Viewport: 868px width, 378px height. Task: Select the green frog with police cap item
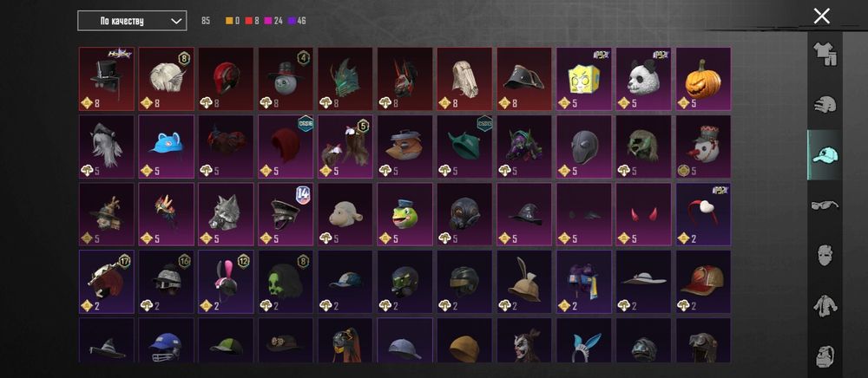[404, 214]
